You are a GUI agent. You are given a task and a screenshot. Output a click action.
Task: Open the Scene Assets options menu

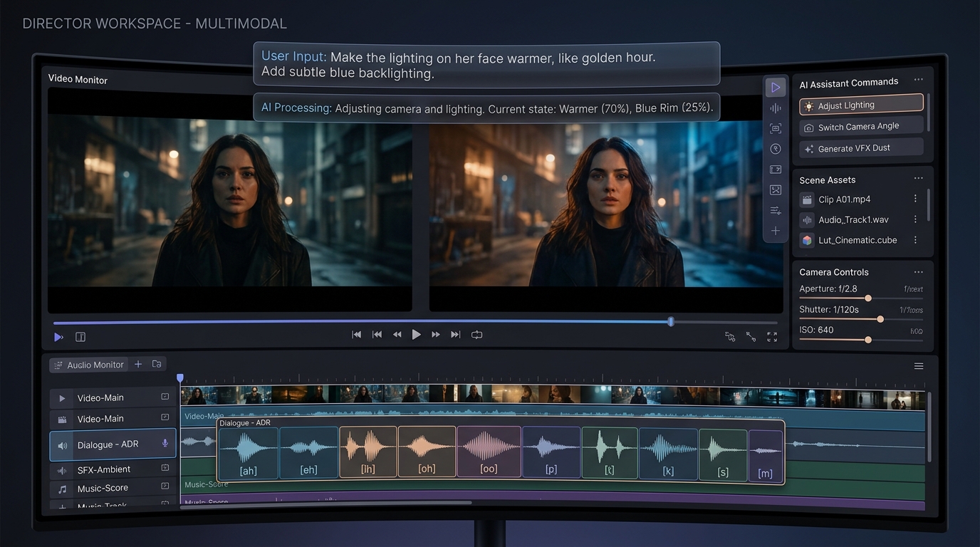click(918, 178)
